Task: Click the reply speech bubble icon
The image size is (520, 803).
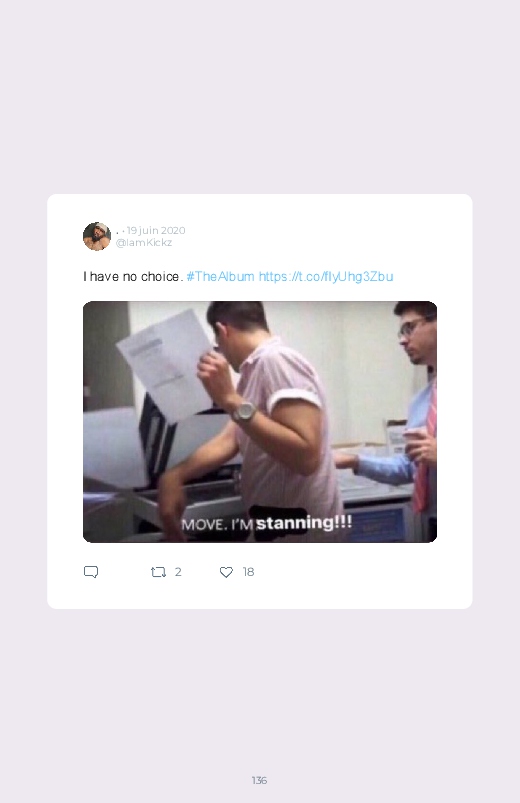Action: 91,572
